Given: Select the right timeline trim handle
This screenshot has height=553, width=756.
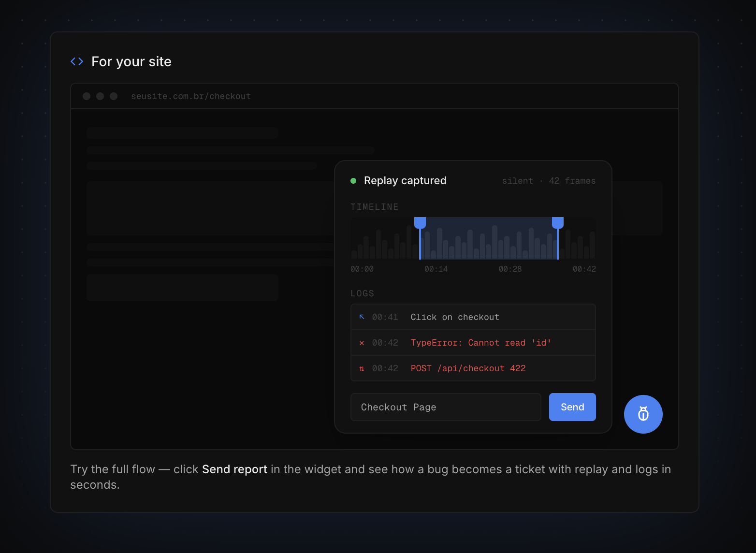Looking at the screenshot, I should (558, 223).
